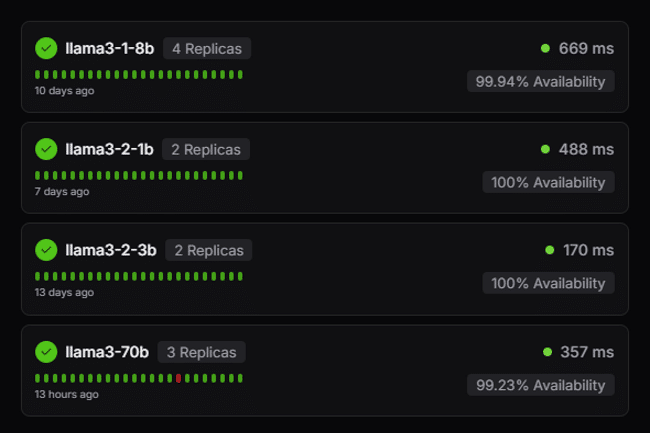Screen dimensions: 650x433
Task: Click the 99.23% Availability badge
Action: pos(541,385)
